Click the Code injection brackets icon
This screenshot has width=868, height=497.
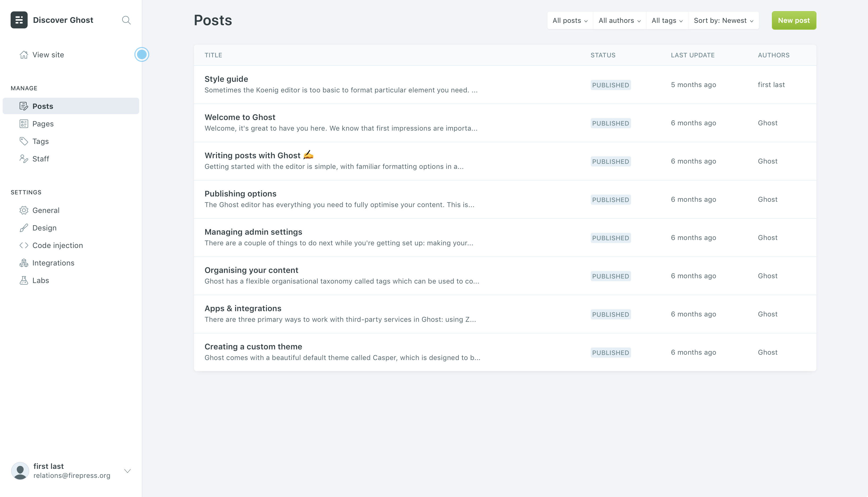[24, 245]
